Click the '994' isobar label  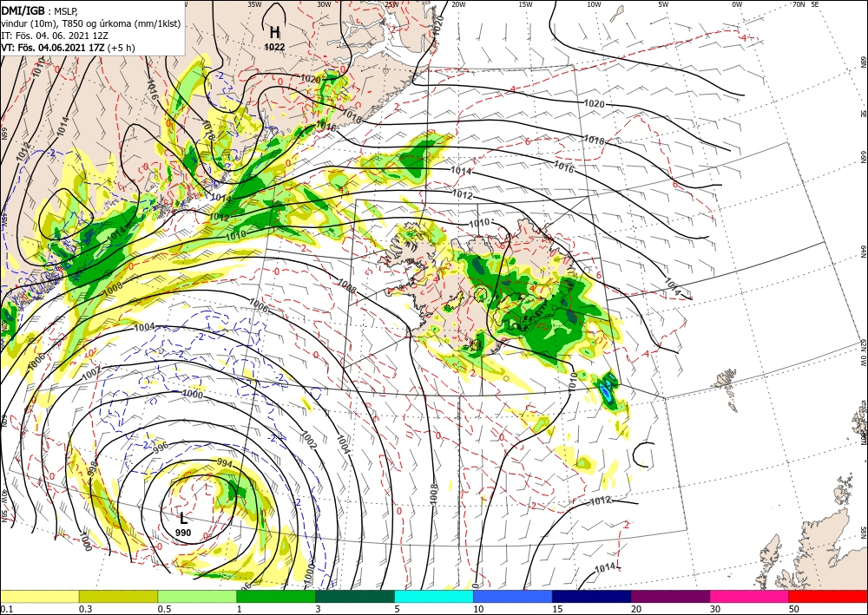click(225, 461)
